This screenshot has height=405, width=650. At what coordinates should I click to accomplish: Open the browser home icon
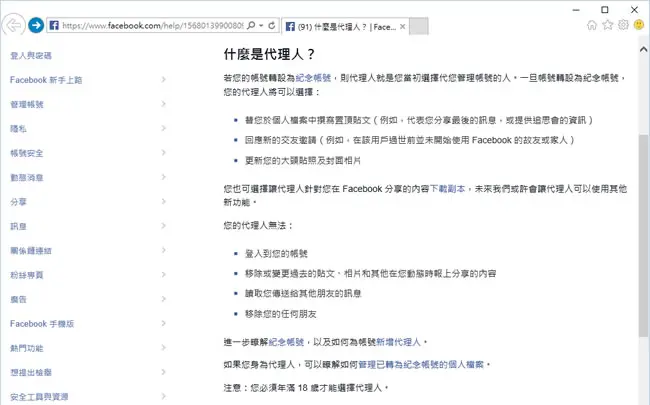click(592, 25)
